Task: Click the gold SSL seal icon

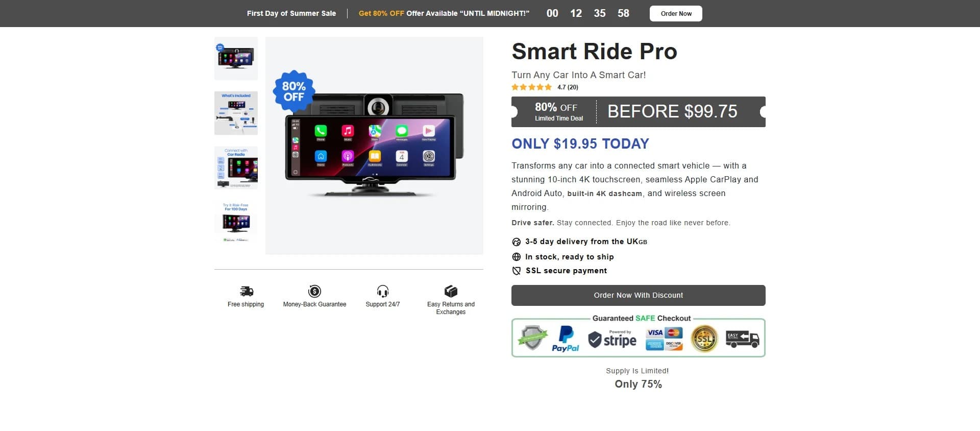Action: (704, 339)
